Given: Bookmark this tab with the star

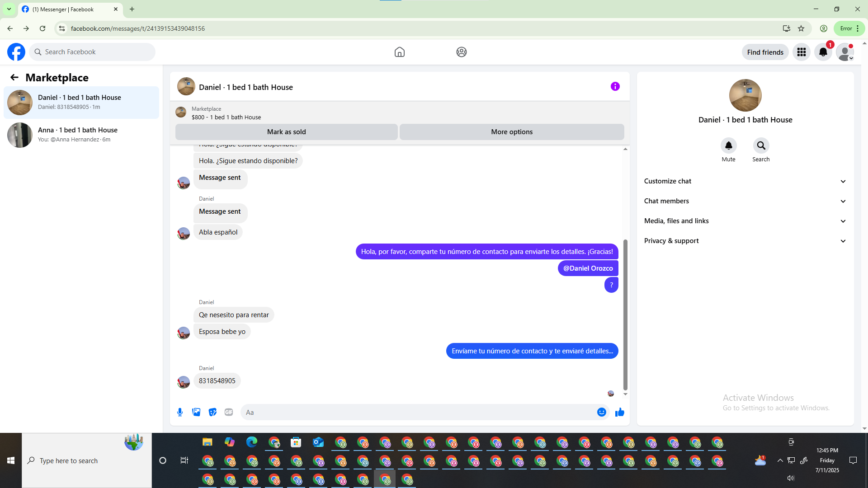Looking at the screenshot, I should [801, 28].
